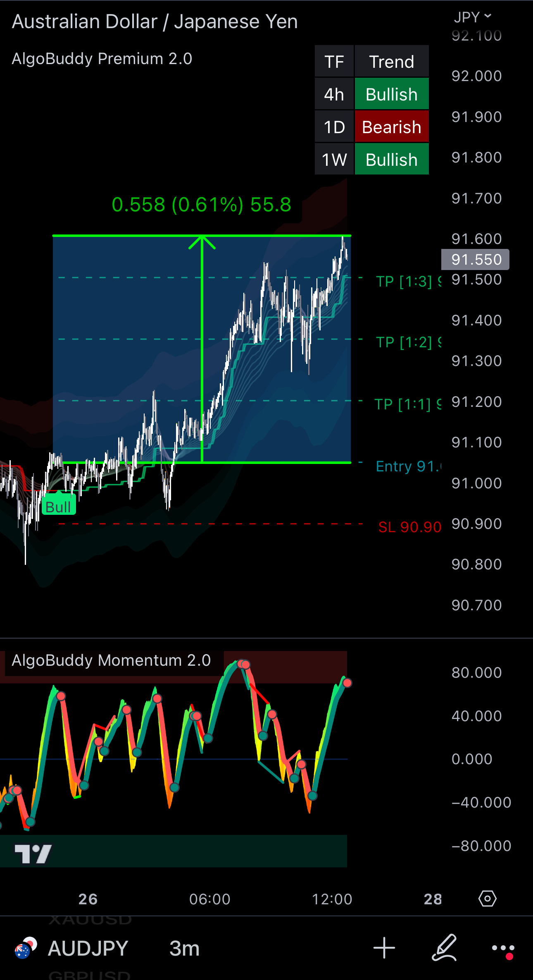Select the AlgoBuddy Momentum 2.0 indicator label

click(111, 660)
